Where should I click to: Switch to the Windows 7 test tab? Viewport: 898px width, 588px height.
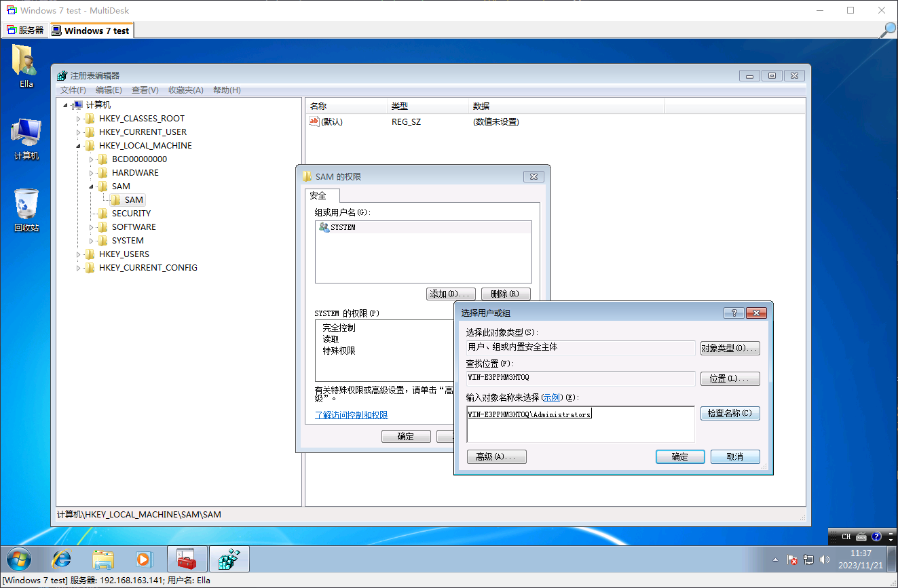pos(91,31)
